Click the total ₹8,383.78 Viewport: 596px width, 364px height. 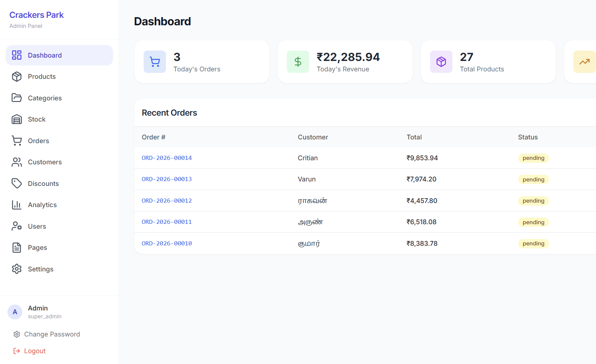tap(422, 244)
